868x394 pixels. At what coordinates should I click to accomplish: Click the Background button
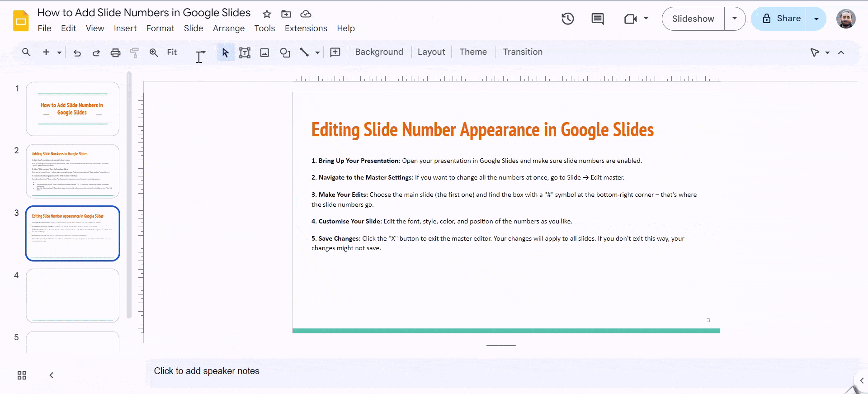[x=379, y=52]
